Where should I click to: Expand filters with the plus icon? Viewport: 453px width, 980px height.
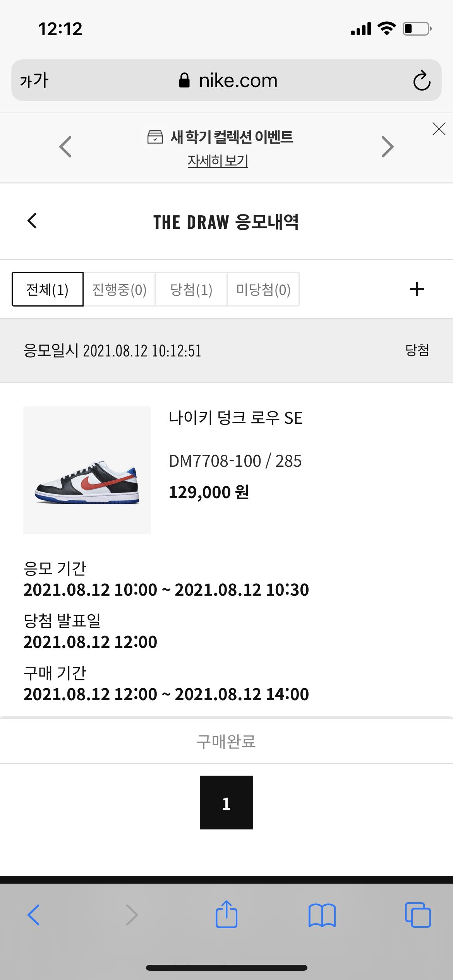(417, 289)
